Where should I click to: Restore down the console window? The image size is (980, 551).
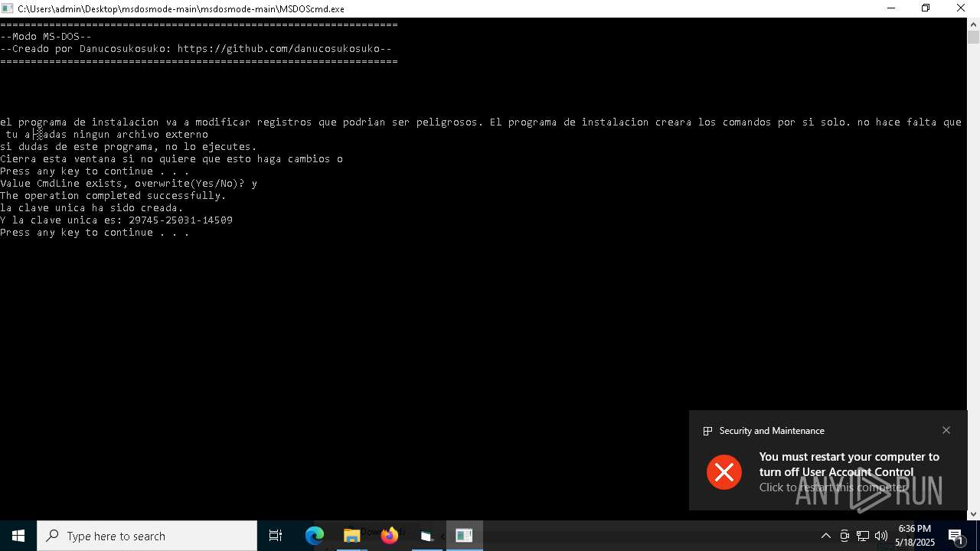(x=926, y=8)
